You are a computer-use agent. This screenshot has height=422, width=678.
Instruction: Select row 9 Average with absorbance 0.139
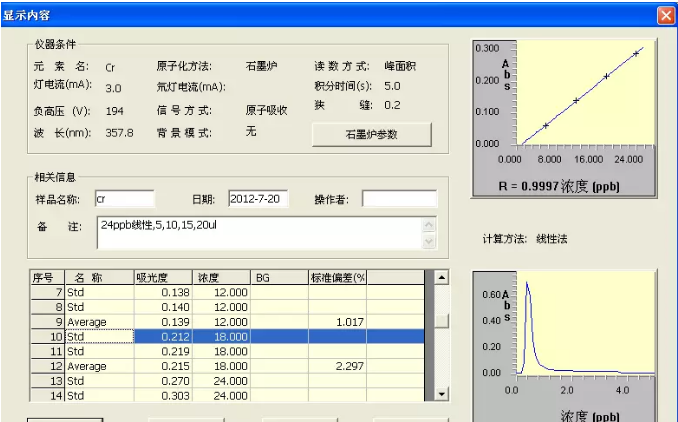[x=230, y=322]
